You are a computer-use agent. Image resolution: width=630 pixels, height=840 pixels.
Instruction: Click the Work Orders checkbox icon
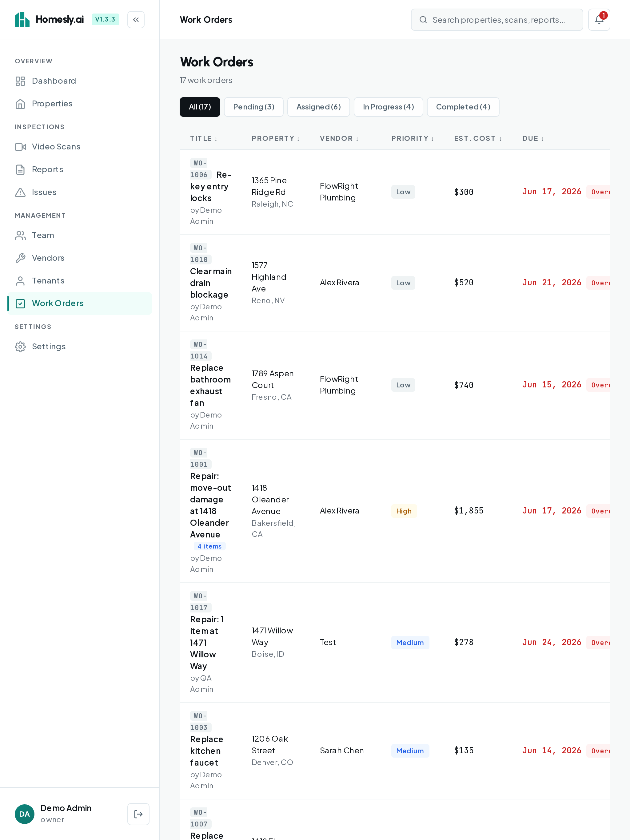[x=20, y=303]
